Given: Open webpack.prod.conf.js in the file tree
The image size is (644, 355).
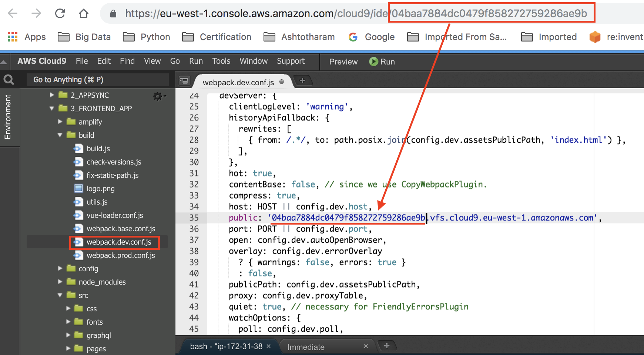Looking at the screenshot, I should pos(121,255).
